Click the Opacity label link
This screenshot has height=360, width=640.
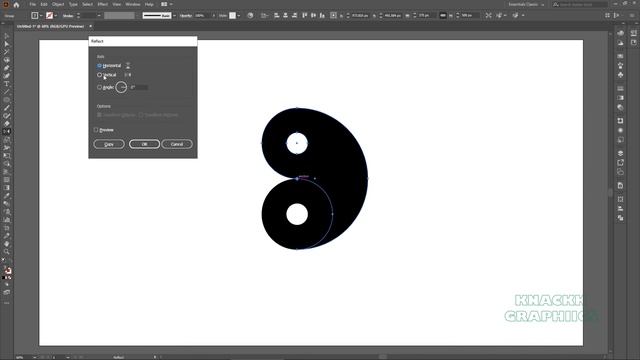[186, 16]
